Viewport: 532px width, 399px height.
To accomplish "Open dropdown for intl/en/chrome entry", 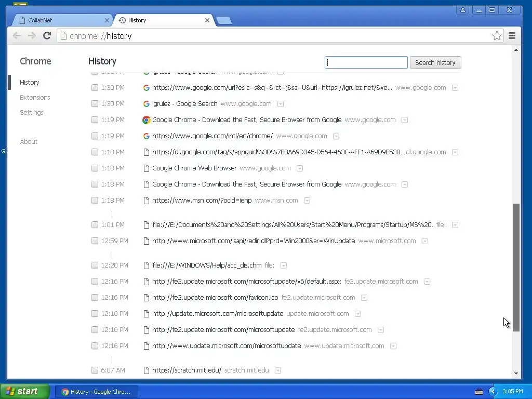I will (x=336, y=136).
